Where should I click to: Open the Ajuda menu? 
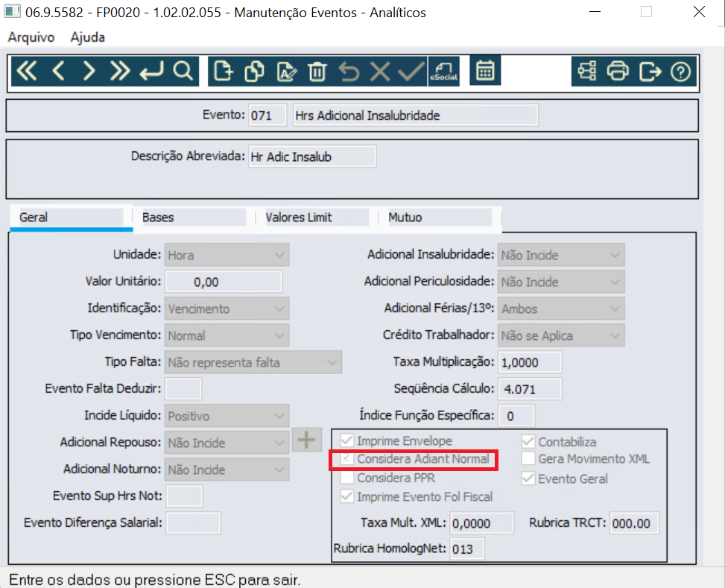[87, 37]
